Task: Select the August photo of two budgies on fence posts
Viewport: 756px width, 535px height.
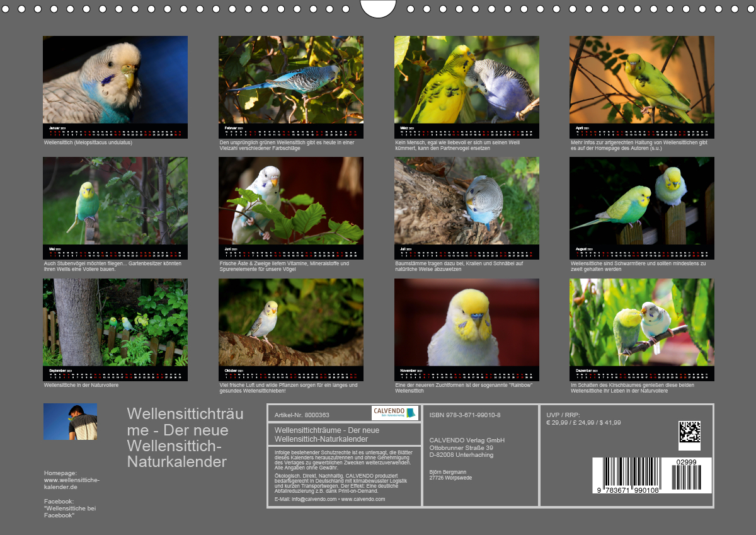Action: [x=642, y=201]
